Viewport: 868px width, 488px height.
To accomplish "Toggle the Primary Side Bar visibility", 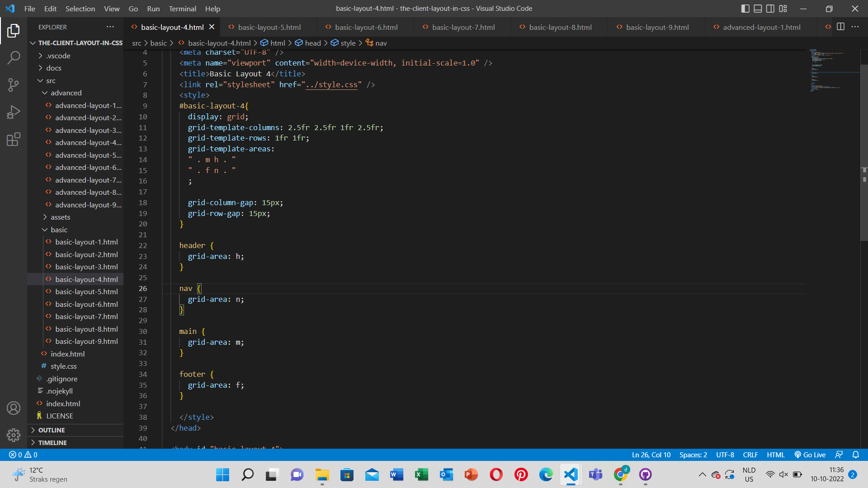I will click(744, 8).
